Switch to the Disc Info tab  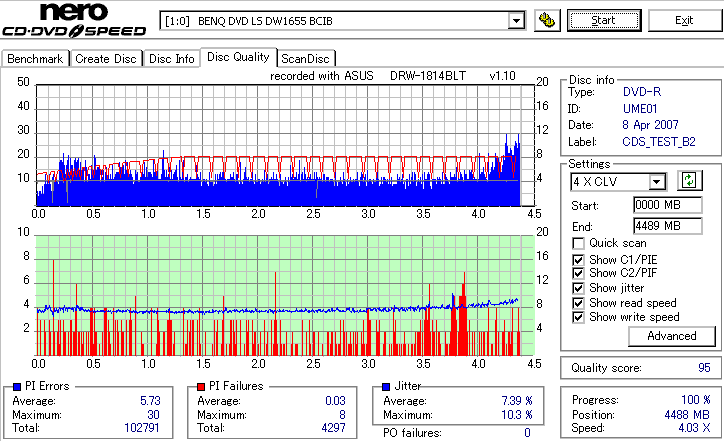(171, 59)
